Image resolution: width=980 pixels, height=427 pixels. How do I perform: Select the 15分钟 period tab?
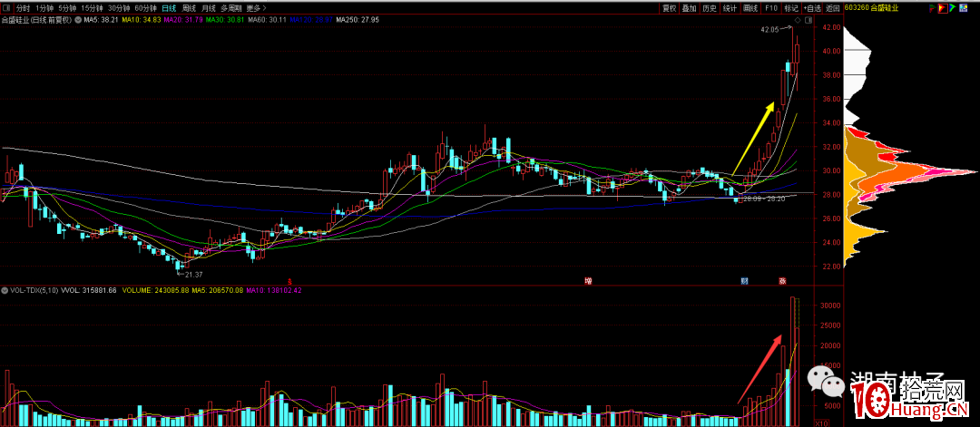click(x=93, y=8)
